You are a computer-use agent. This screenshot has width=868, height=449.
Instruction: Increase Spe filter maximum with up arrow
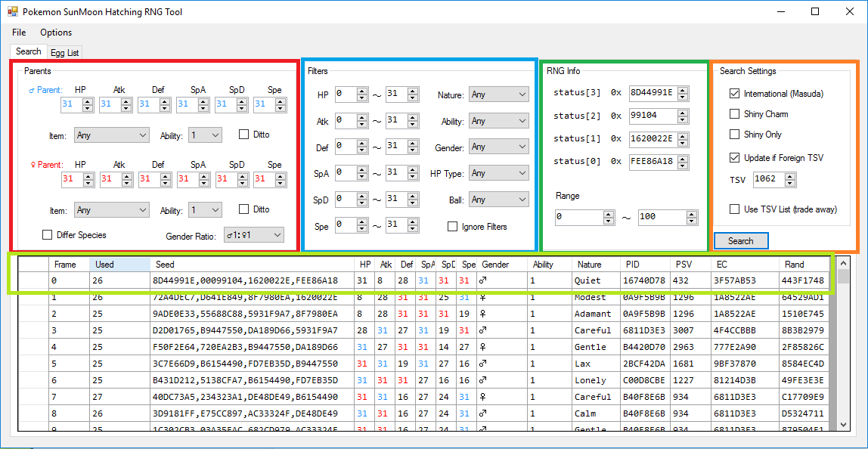pyautogui.click(x=412, y=221)
